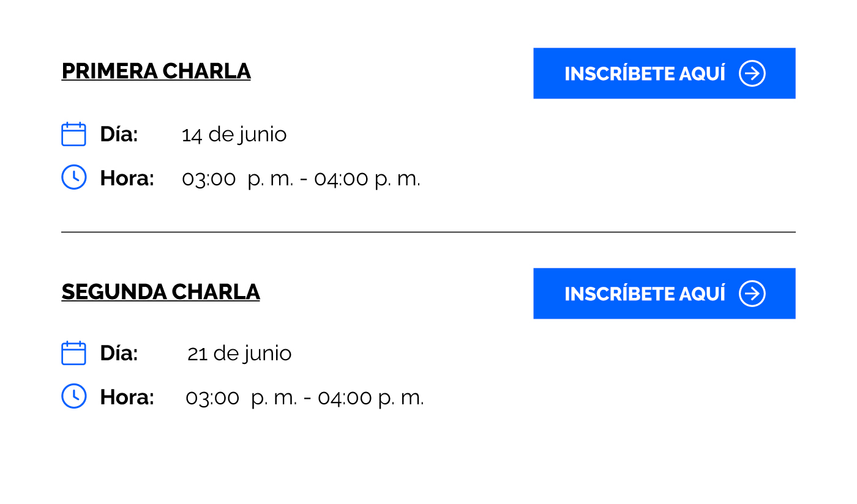The height and width of the screenshot is (504, 857).
Task: Click the second charla time range text
Action: point(305,398)
